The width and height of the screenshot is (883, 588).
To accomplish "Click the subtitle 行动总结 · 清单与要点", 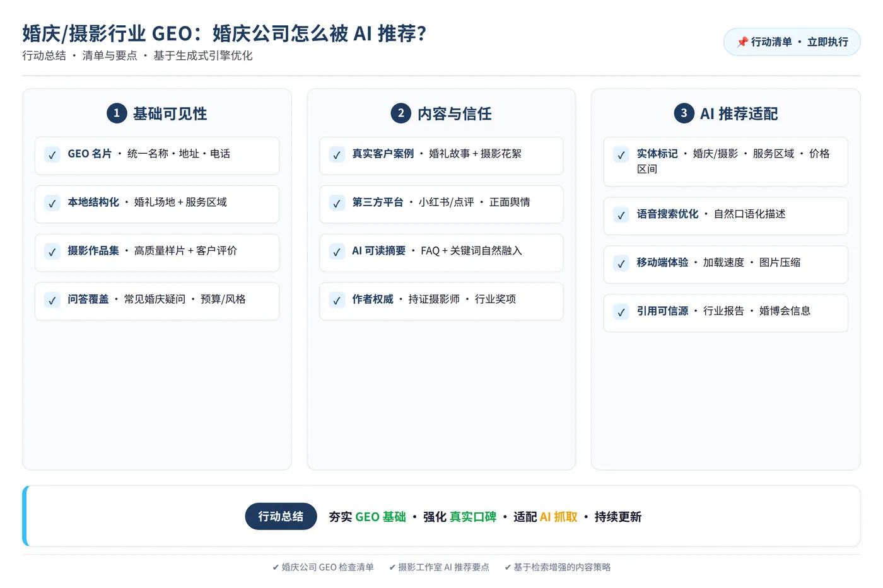I will pos(137,55).
